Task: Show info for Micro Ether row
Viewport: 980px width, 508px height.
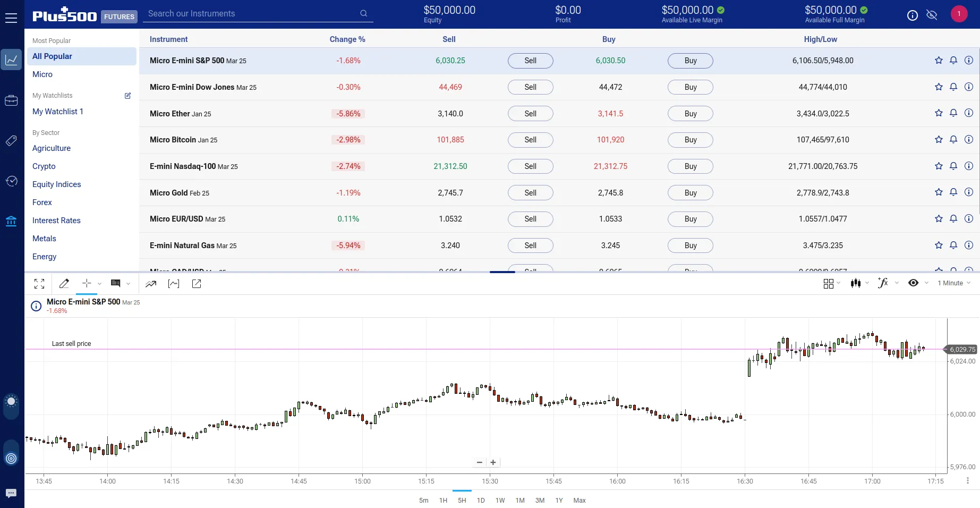Action: (x=969, y=113)
